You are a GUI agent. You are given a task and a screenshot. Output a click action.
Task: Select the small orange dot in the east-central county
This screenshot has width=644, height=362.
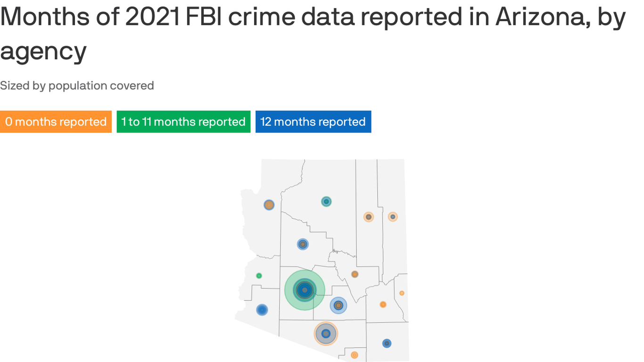(x=355, y=274)
